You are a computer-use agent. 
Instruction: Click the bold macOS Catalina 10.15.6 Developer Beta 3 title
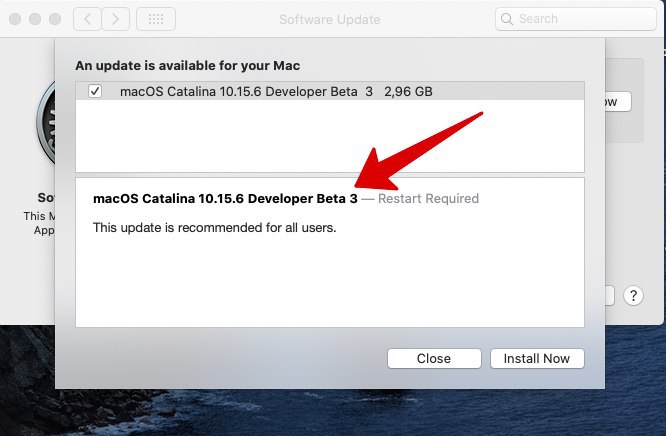click(225, 198)
